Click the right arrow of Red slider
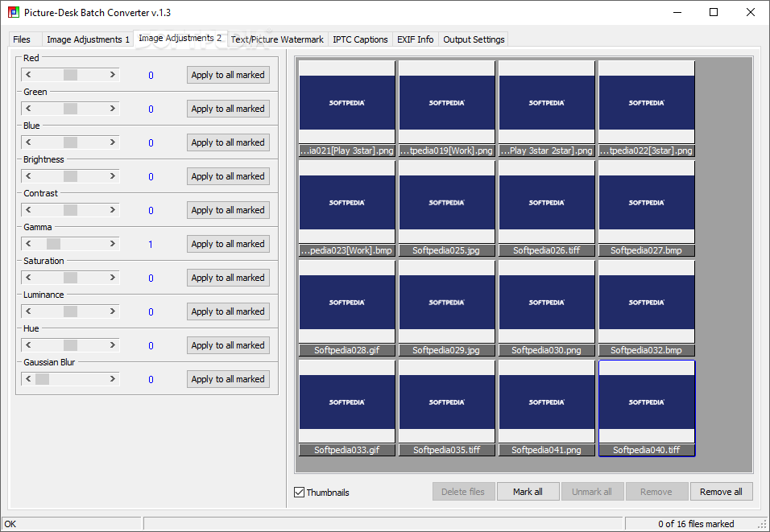Viewport: 770px width, 532px height. pos(113,75)
